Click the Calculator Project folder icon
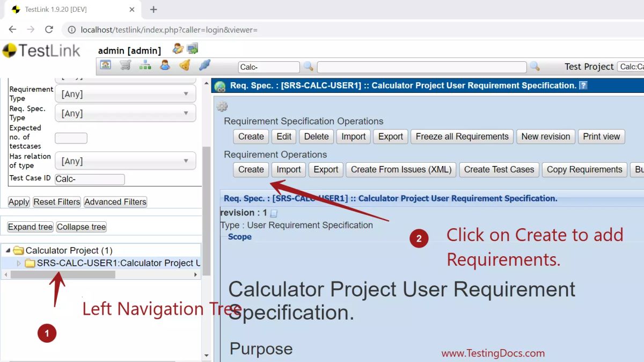Screen dimensions: 644x362 tap(19, 250)
